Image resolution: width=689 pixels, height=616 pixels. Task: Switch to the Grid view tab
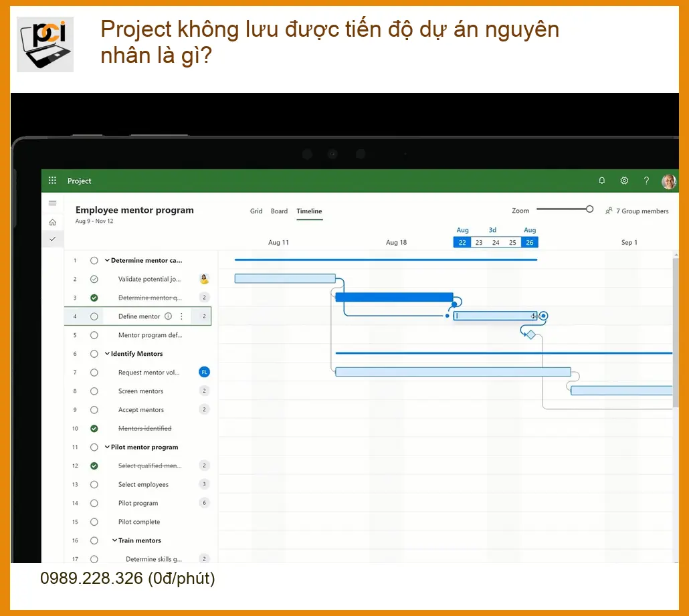256,211
